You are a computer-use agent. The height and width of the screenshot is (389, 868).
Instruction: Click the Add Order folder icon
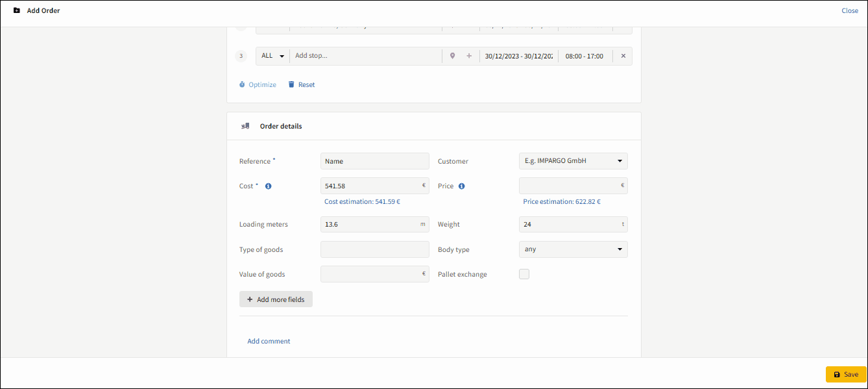(17, 10)
